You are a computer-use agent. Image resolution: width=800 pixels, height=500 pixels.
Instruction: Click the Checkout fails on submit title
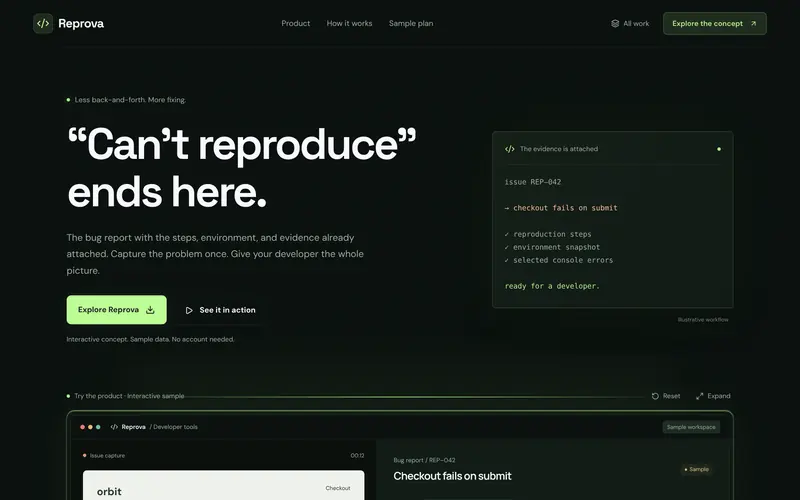click(453, 476)
